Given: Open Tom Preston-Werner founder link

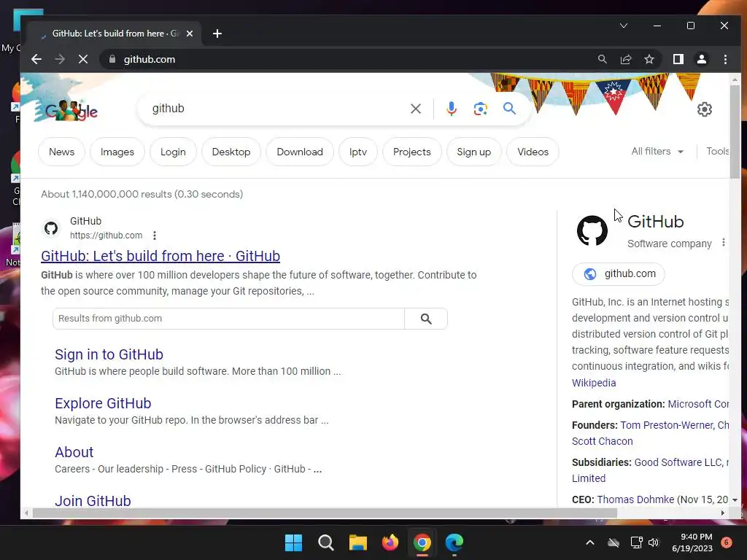Looking at the screenshot, I should (667, 425).
